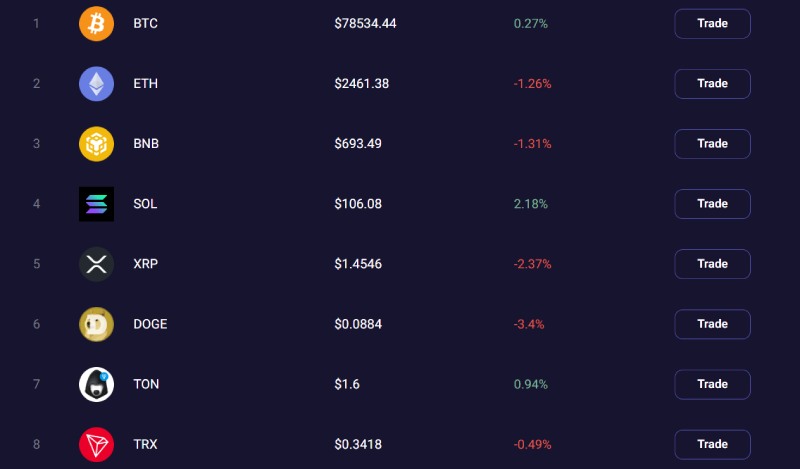
Task: Trade TRX using its row button
Action: (712, 445)
